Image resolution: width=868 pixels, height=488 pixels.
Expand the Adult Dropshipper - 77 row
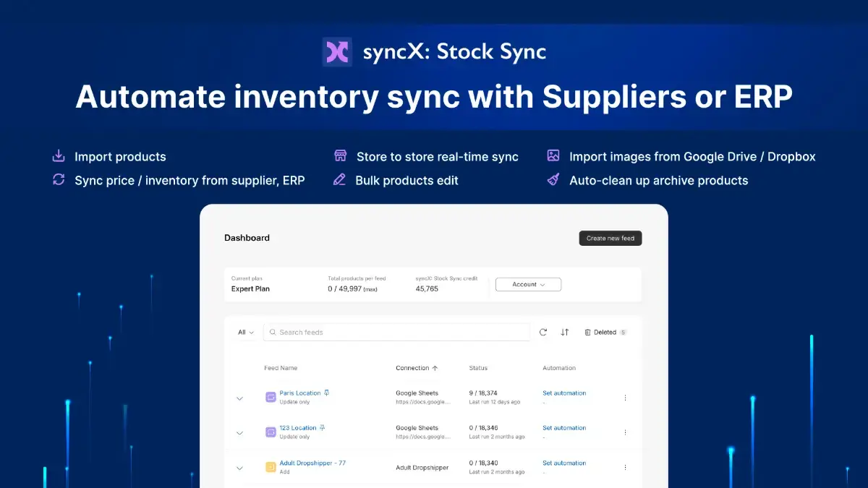[x=239, y=468]
